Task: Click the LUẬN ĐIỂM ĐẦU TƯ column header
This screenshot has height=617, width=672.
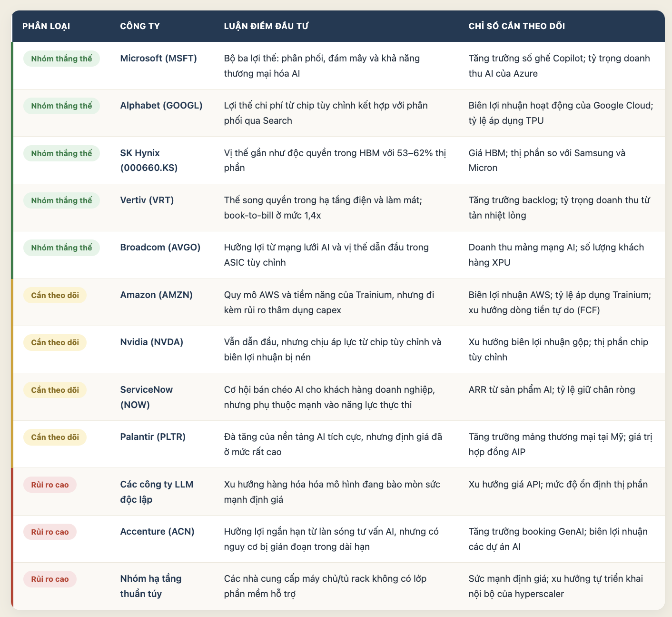Action: pyautogui.click(x=266, y=26)
